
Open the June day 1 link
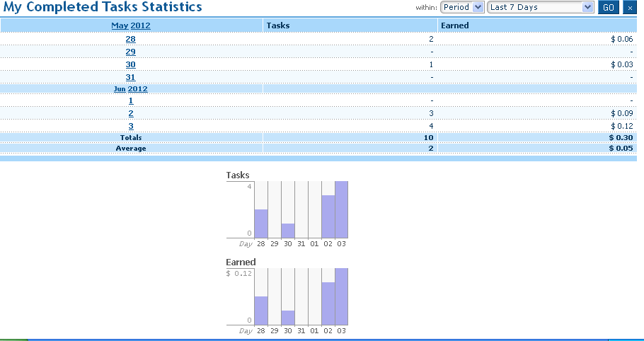131,100
